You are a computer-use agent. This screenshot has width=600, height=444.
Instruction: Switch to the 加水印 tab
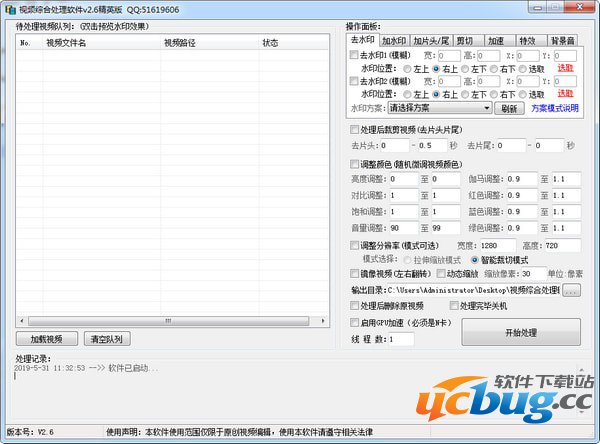[x=394, y=41]
